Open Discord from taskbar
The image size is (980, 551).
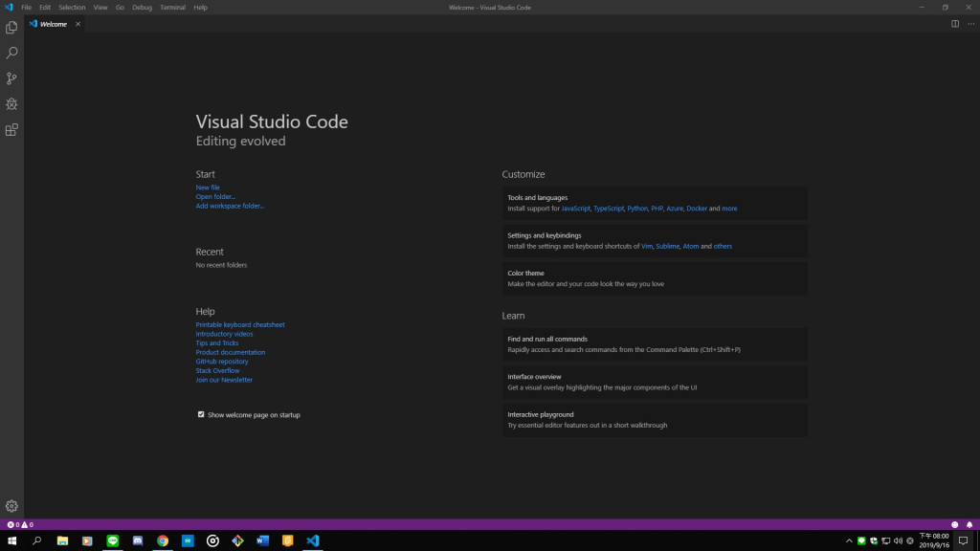click(138, 541)
